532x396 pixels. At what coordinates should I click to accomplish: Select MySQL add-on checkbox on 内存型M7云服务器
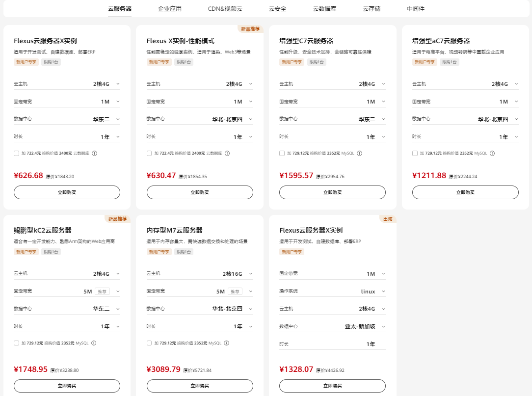pos(149,343)
